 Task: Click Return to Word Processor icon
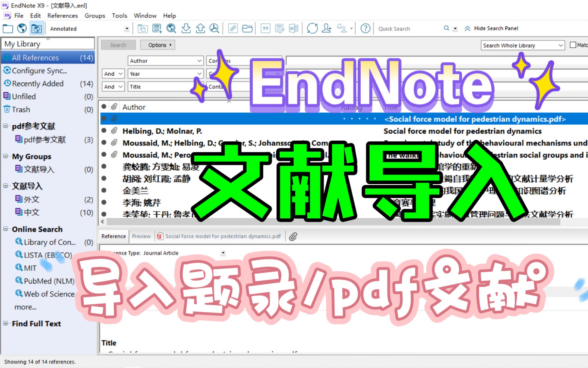(294, 29)
